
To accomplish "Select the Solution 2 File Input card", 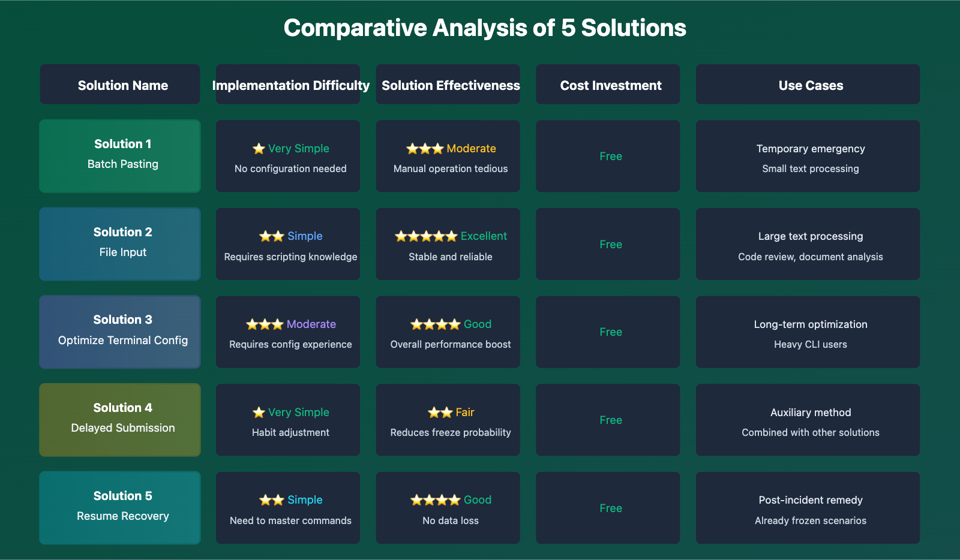I will 120,244.
